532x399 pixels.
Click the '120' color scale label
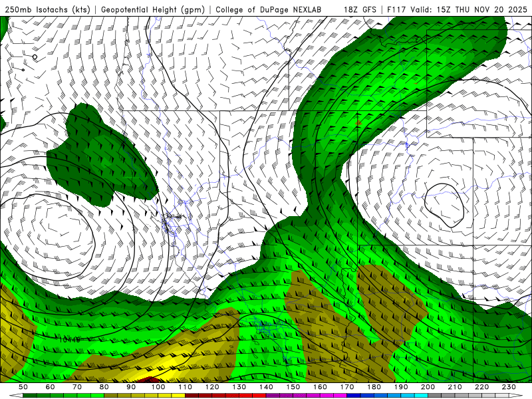pos(212,387)
